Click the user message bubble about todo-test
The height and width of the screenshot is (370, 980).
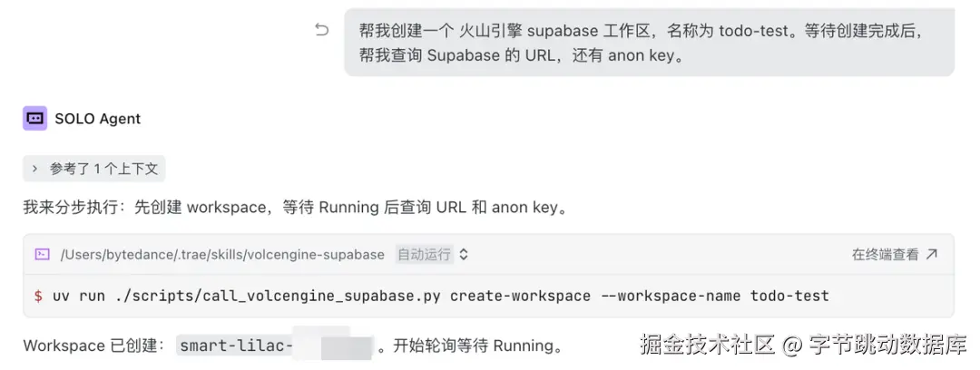tap(650, 43)
